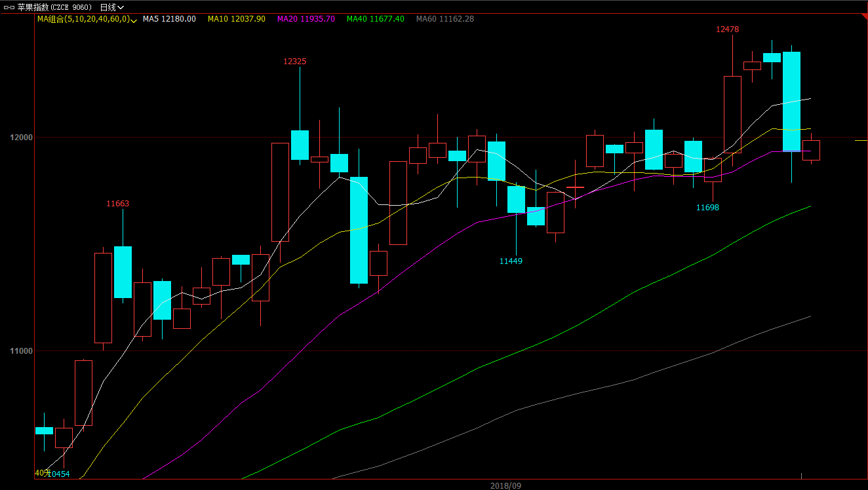Viewport: 868px width, 490px height.
Task: Click the link icon beside 苹果指数
Action: point(9,7)
